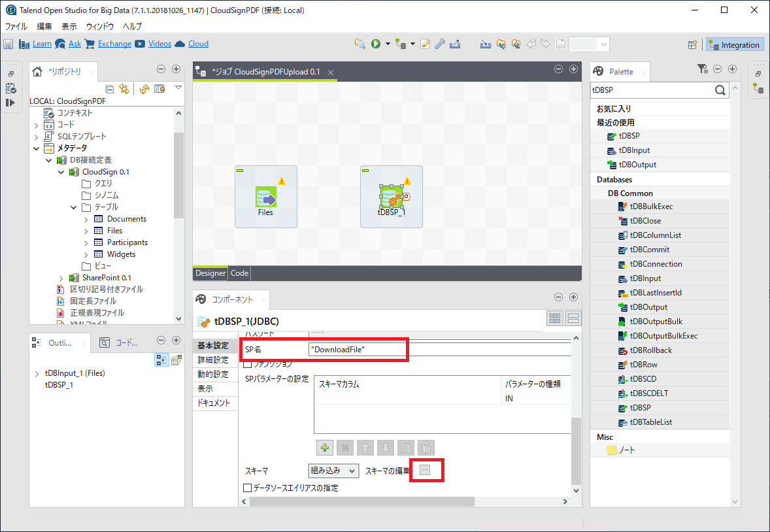The height and width of the screenshot is (532, 770).
Task: Click the Save icon in main toolbar
Action: 8,44
